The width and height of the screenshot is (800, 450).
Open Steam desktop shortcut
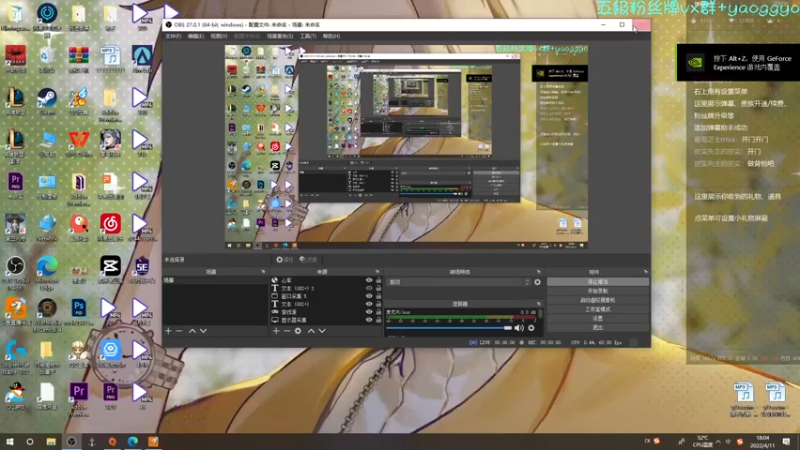coord(47,101)
